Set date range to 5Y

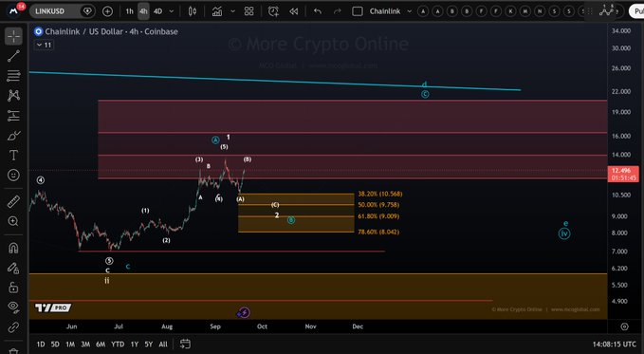click(149, 345)
